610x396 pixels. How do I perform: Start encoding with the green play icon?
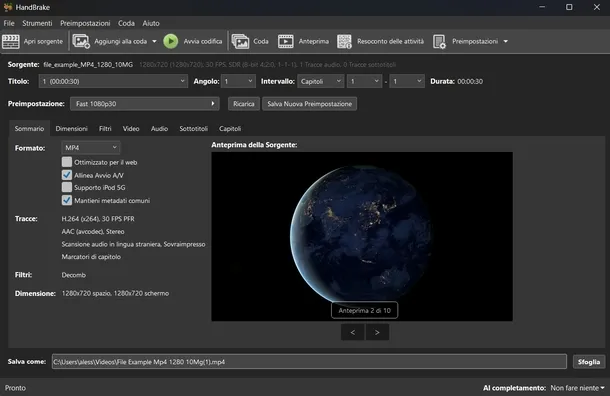(170, 41)
